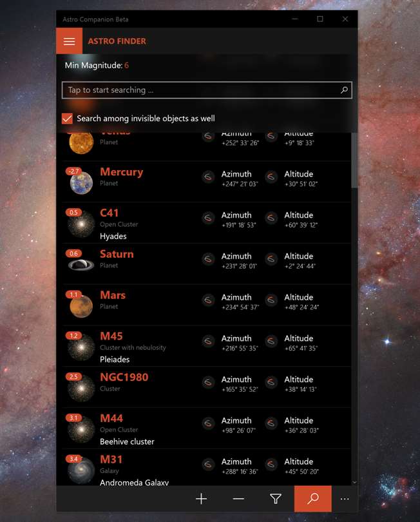This screenshot has height=522, width=420.
Task: Open the filter funnel icon
Action: (276, 499)
